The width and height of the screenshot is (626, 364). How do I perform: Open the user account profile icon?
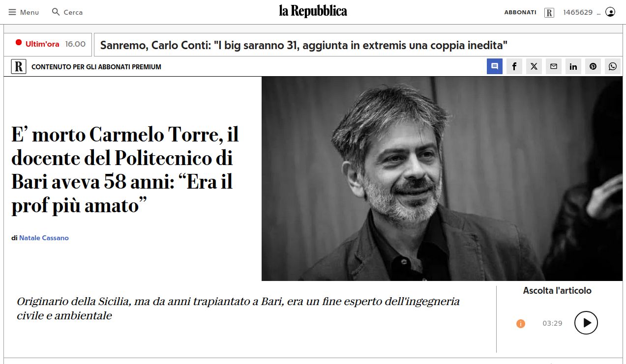point(610,12)
